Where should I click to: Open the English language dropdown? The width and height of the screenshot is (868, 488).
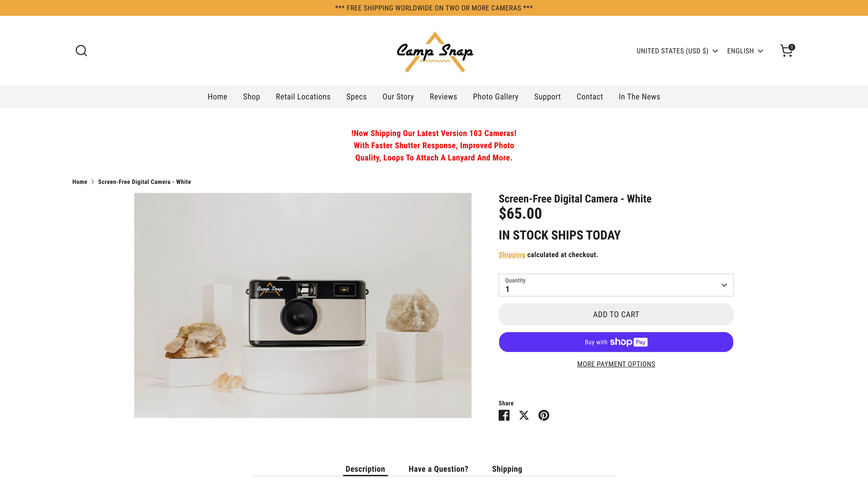[x=745, y=51]
